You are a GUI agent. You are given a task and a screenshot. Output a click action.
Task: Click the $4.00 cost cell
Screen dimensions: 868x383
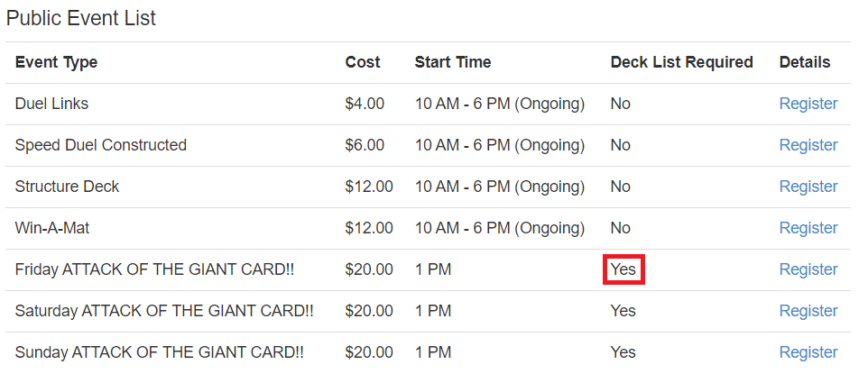point(365,104)
